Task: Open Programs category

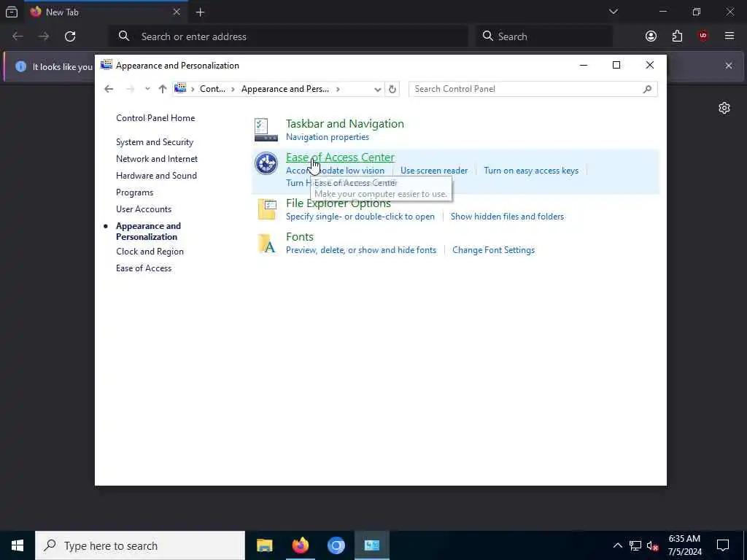Action: click(134, 192)
